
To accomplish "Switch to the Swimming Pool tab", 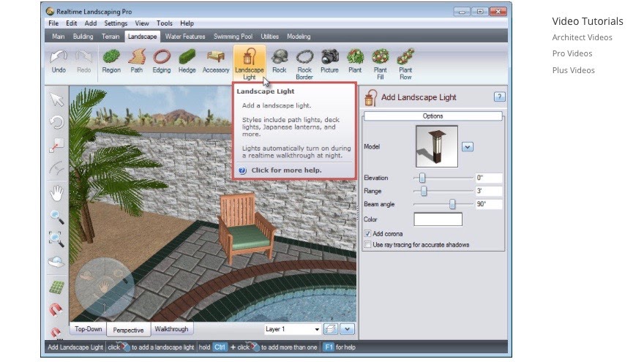I will coord(233,37).
